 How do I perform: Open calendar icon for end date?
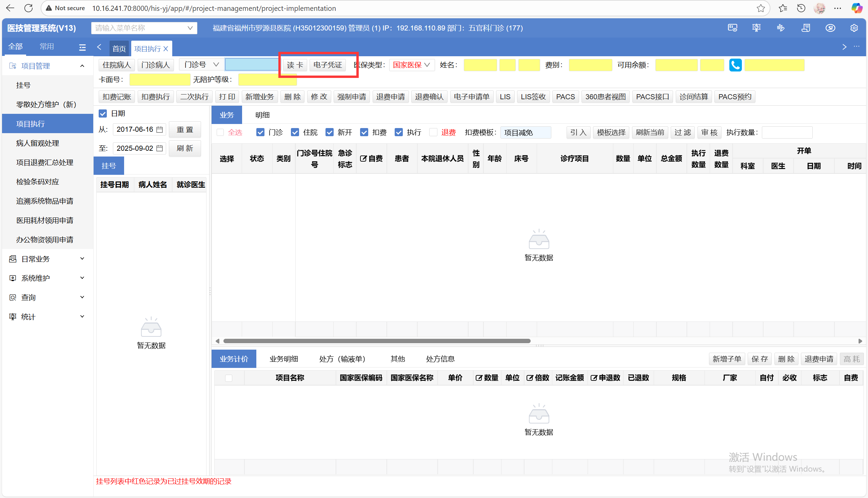pos(159,148)
